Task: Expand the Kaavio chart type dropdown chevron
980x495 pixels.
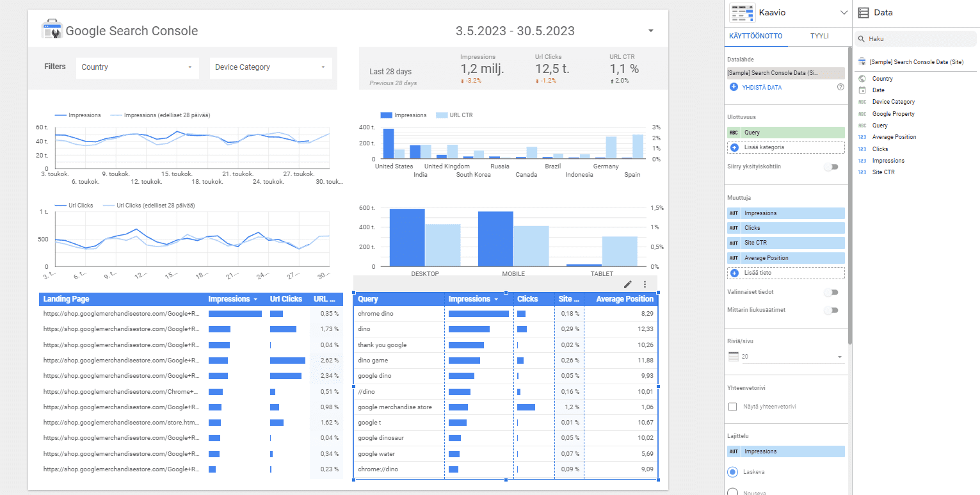Action: point(842,13)
